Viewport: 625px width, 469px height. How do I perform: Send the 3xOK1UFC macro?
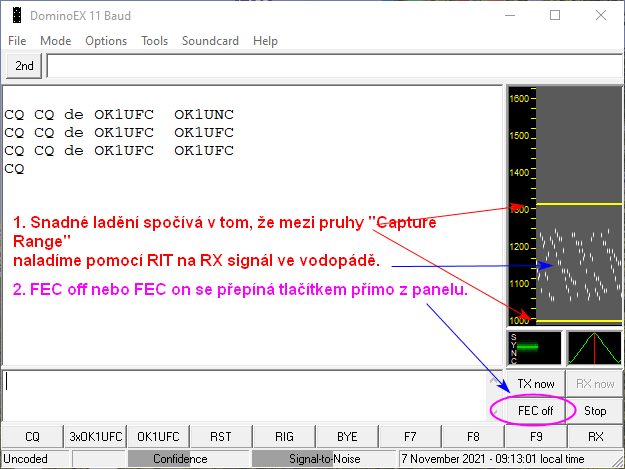(x=94, y=436)
